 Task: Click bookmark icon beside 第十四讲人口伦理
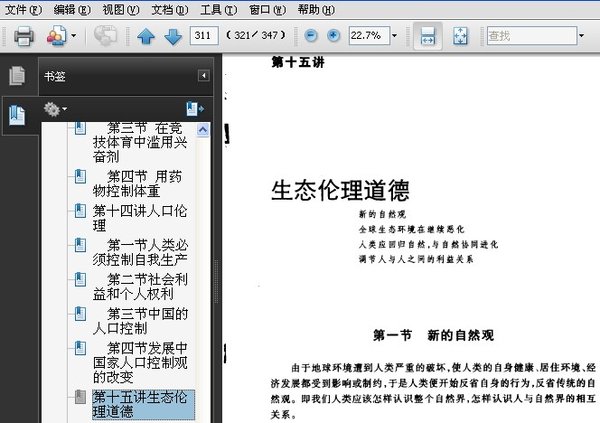point(80,211)
